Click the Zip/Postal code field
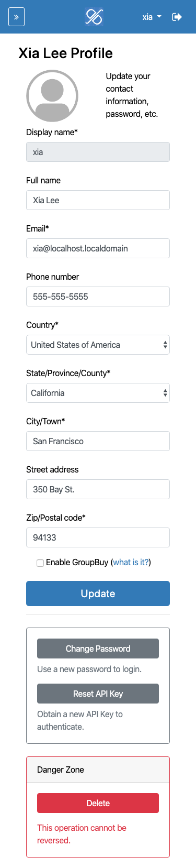Viewport: 196px width, 868px height. tap(98, 537)
